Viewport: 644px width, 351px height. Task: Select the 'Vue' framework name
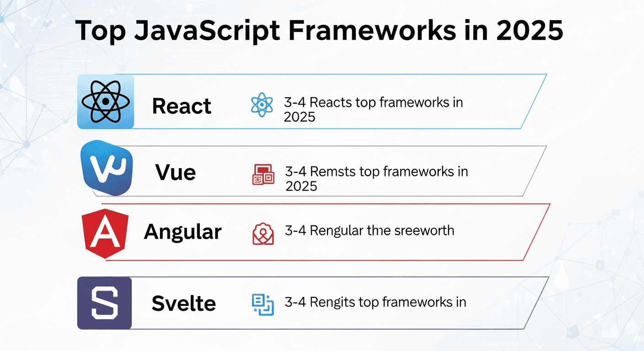(x=176, y=172)
